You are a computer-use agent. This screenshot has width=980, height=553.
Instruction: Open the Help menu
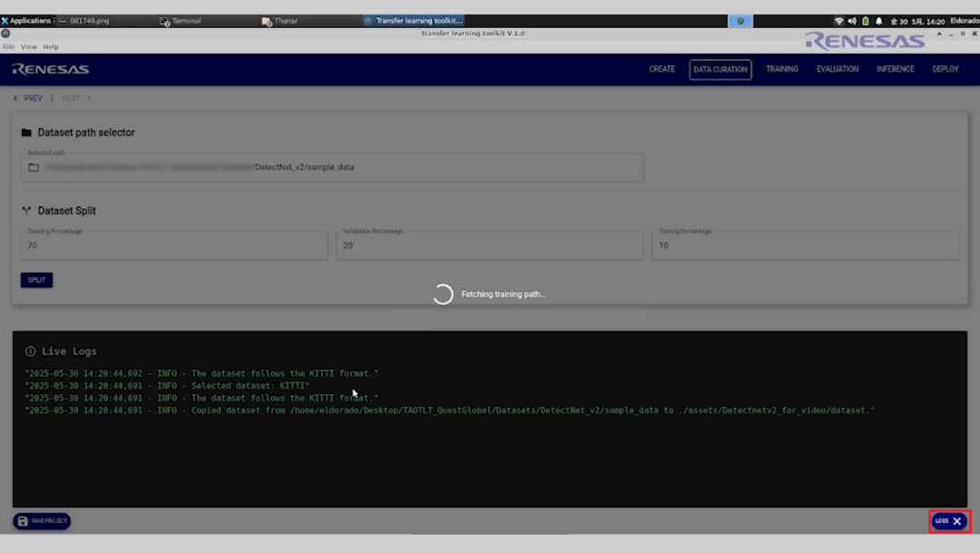pos(51,46)
